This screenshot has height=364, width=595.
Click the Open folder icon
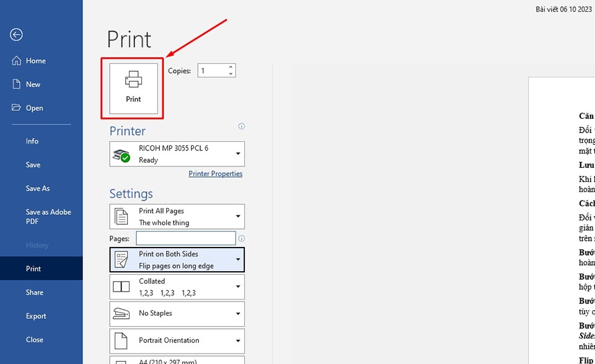coord(16,108)
